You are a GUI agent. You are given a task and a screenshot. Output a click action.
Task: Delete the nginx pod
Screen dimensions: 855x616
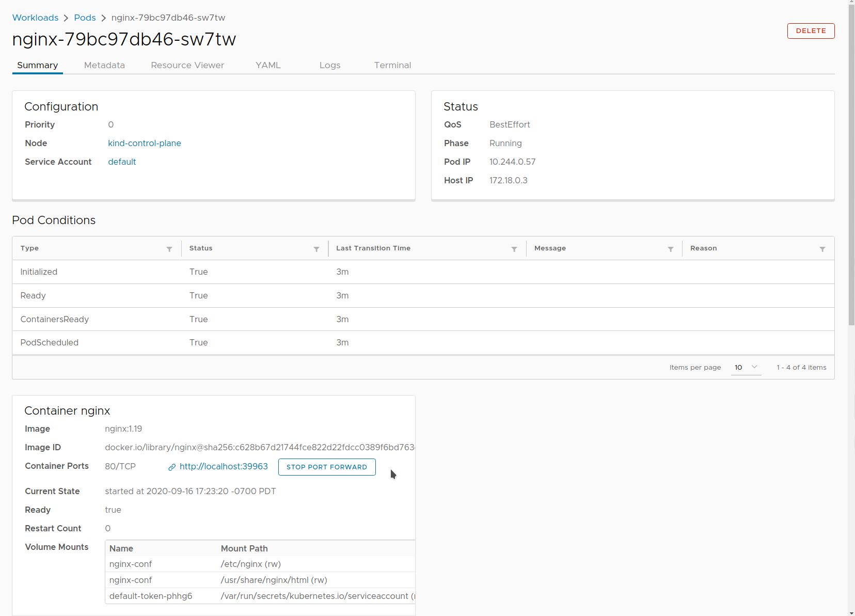[x=811, y=31]
